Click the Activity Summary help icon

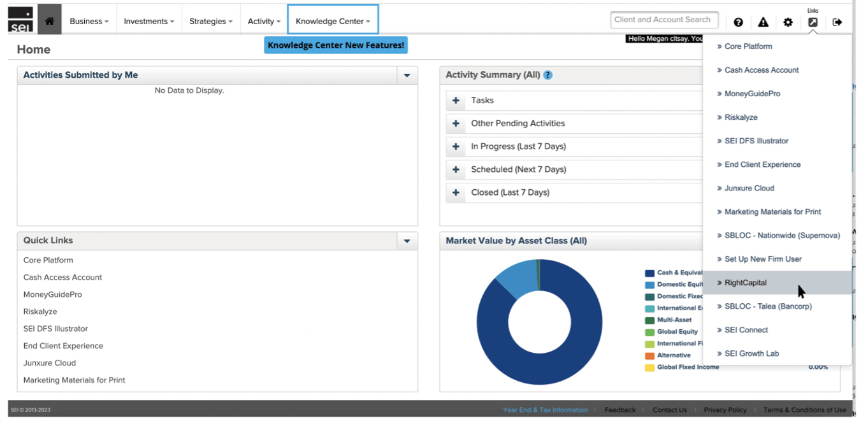(x=547, y=75)
